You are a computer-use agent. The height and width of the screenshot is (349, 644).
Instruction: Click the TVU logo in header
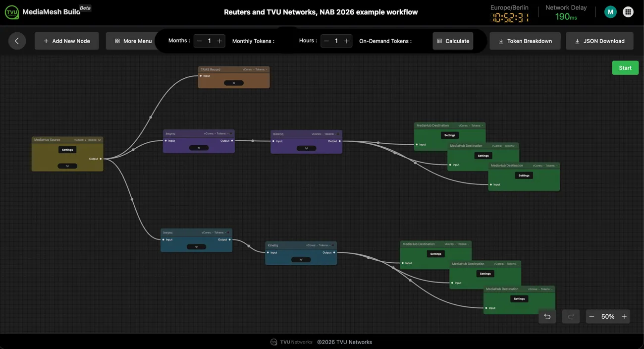pyautogui.click(x=11, y=12)
